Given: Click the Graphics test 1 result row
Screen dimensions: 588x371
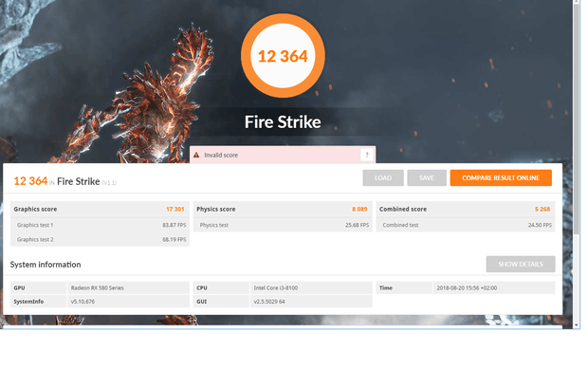Looking at the screenshot, I should (100, 225).
